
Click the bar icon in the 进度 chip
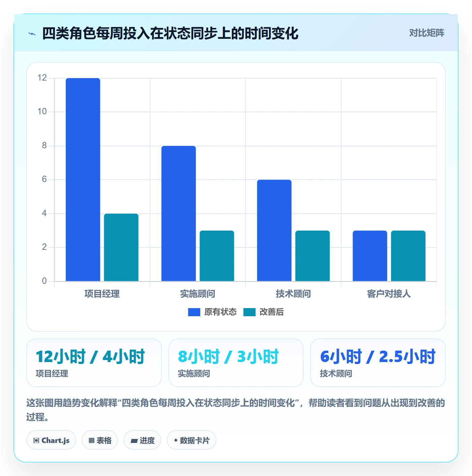click(x=134, y=441)
